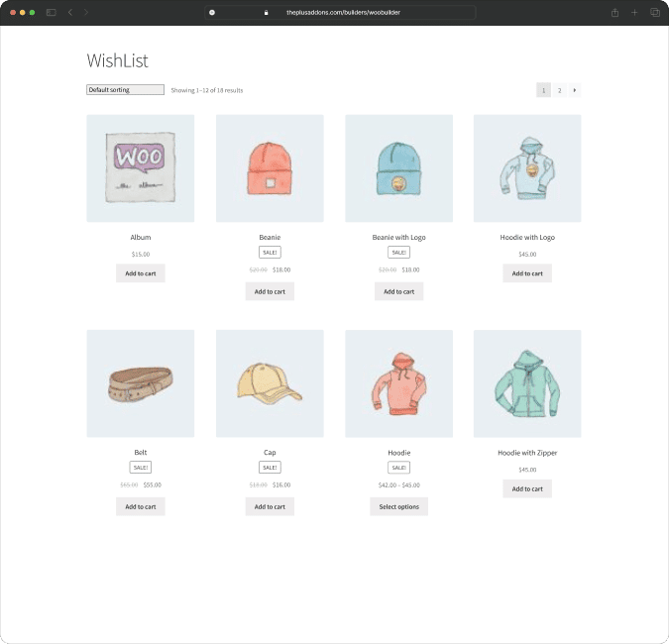Add the Album to cart
Viewport: 669px width, 644px height.
140,273
